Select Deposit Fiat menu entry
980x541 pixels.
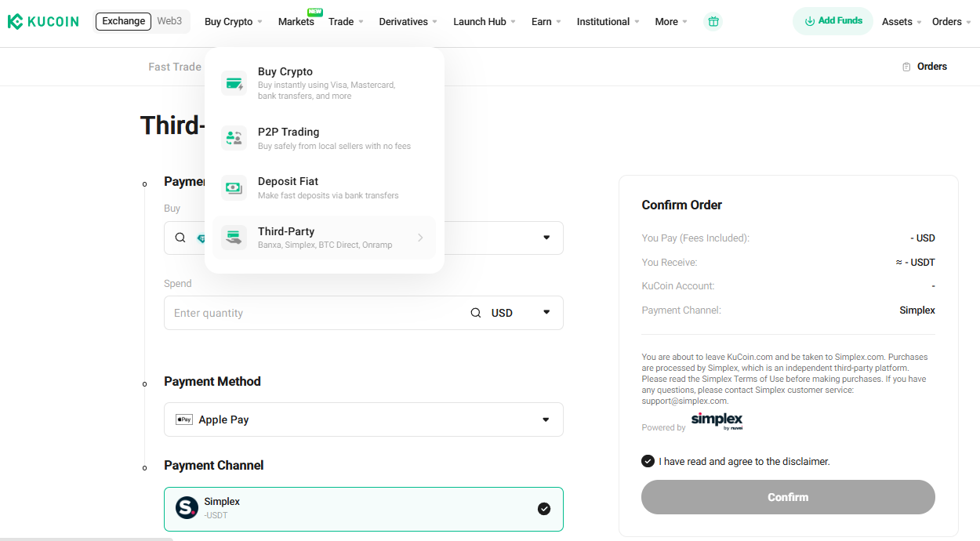(x=324, y=187)
